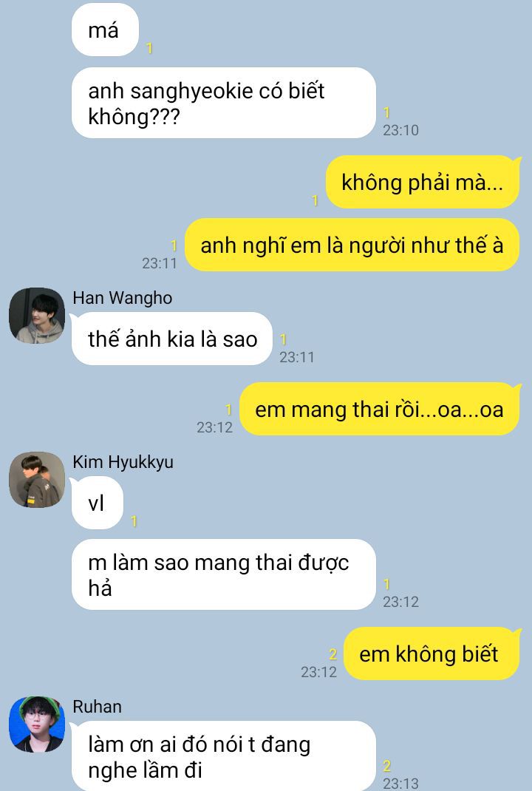Tap the 23:10 timestamp beside sanghyeokie message
The width and height of the screenshot is (532, 791).
coord(401,130)
